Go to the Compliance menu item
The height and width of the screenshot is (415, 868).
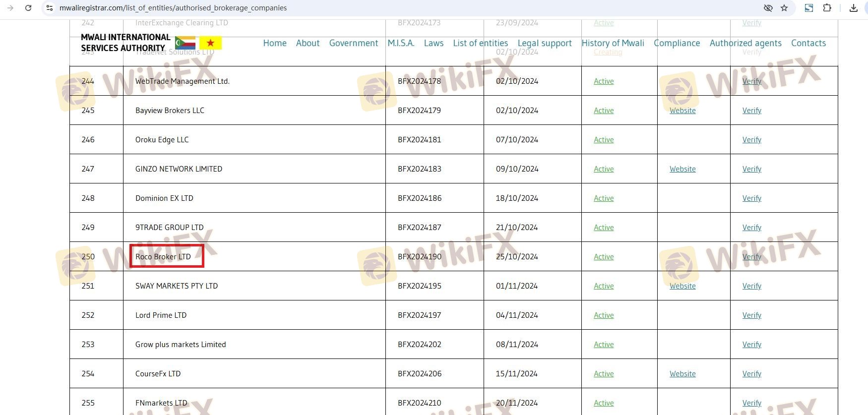(x=677, y=43)
